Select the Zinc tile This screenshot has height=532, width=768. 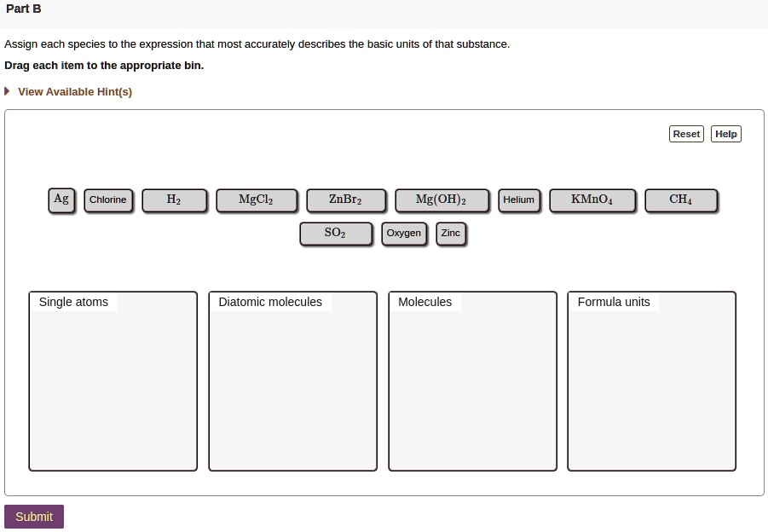pos(450,233)
